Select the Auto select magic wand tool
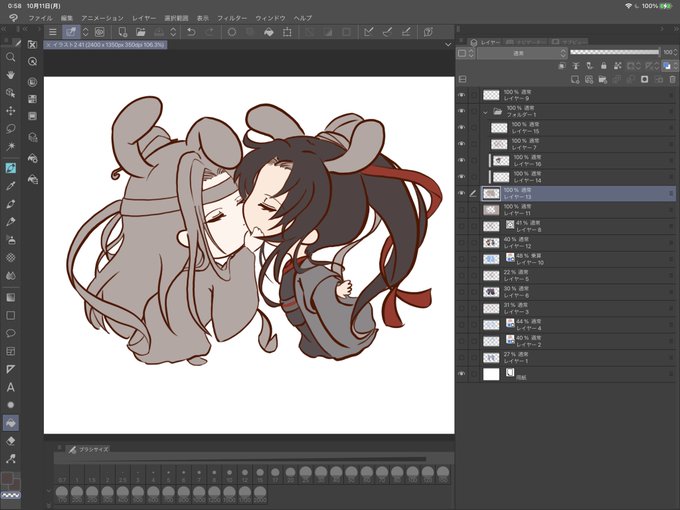 coord(11,146)
